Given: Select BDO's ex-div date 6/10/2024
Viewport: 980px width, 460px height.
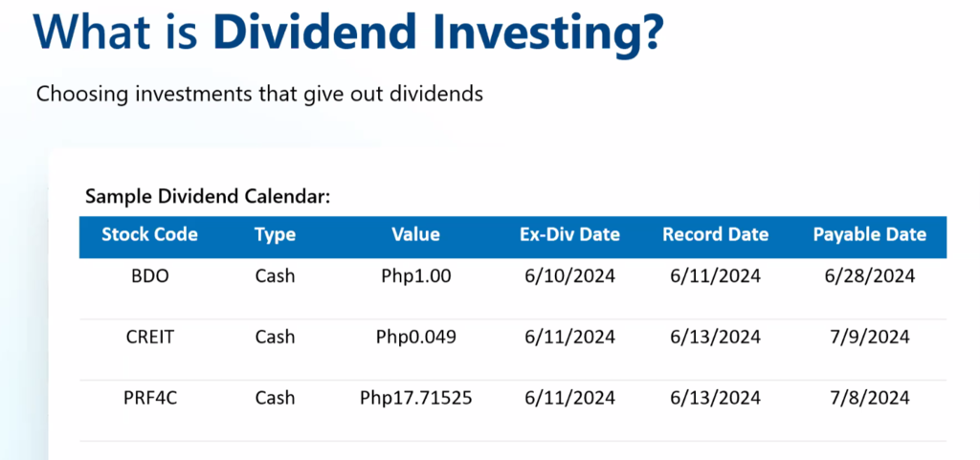Looking at the screenshot, I should point(569,276).
